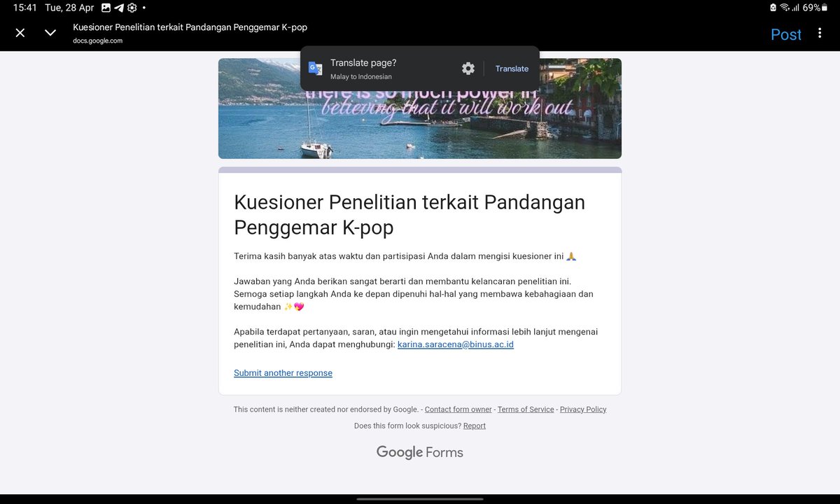Open Terms of Service link
The image size is (840, 504).
526,409
